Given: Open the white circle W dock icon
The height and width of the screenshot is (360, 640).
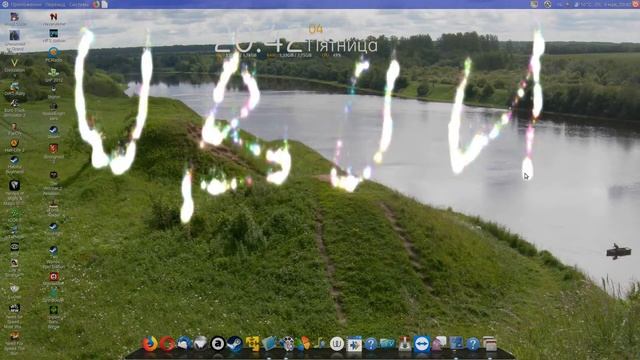Looking at the screenshot, I should [x=337, y=344].
